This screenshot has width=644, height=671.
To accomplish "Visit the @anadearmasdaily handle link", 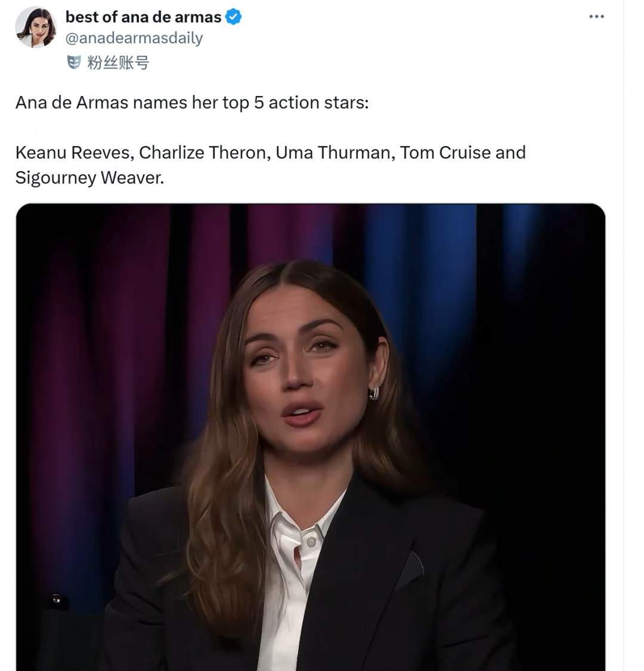I will (134, 38).
